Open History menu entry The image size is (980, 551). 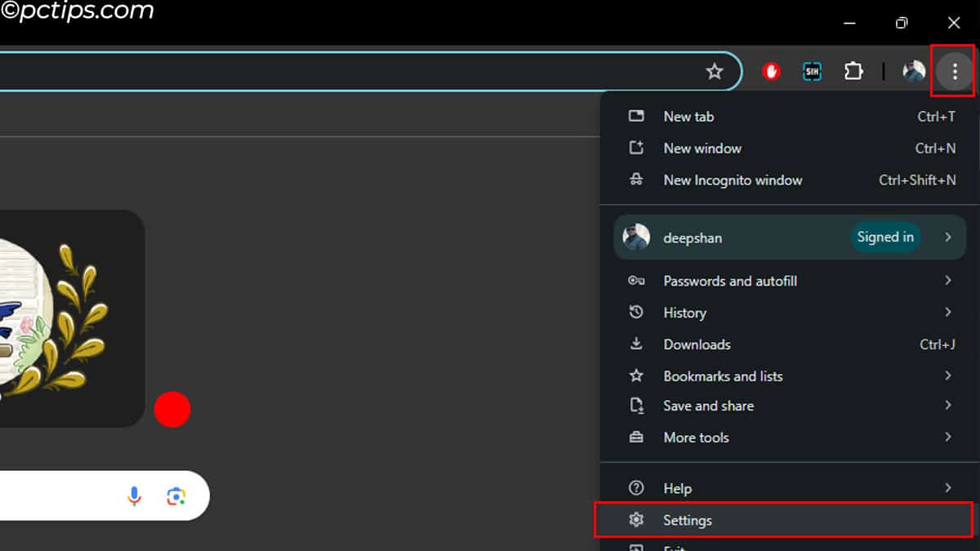pos(790,313)
